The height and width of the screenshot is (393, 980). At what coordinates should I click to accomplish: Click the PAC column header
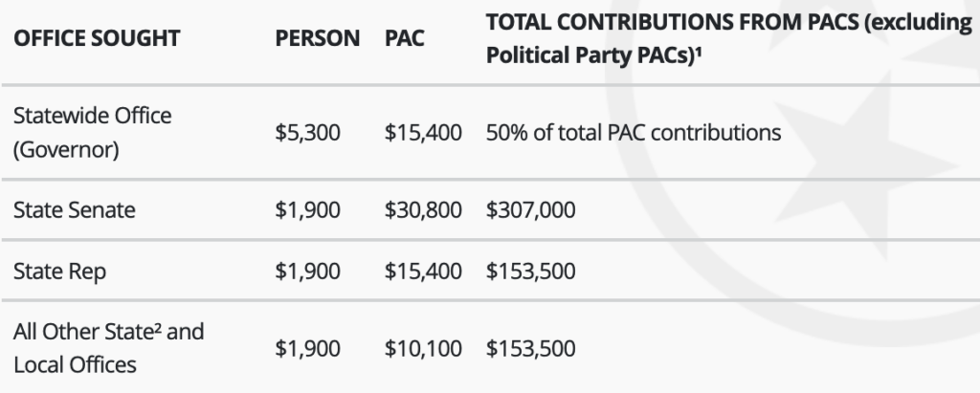pos(405,39)
